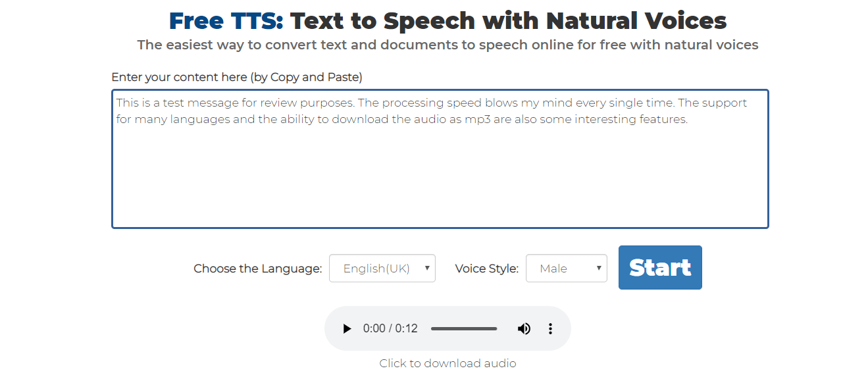Click the Voice Style label
Viewport: 868px width, 383px height.
point(486,268)
